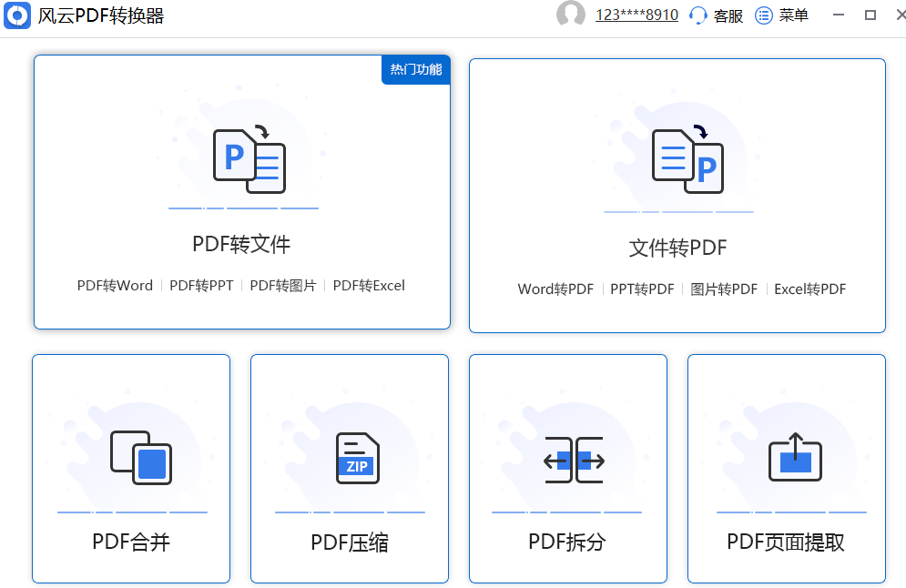Open account link 123****8910
The height and width of the screenshot is (588, 906).
[636, 15]
